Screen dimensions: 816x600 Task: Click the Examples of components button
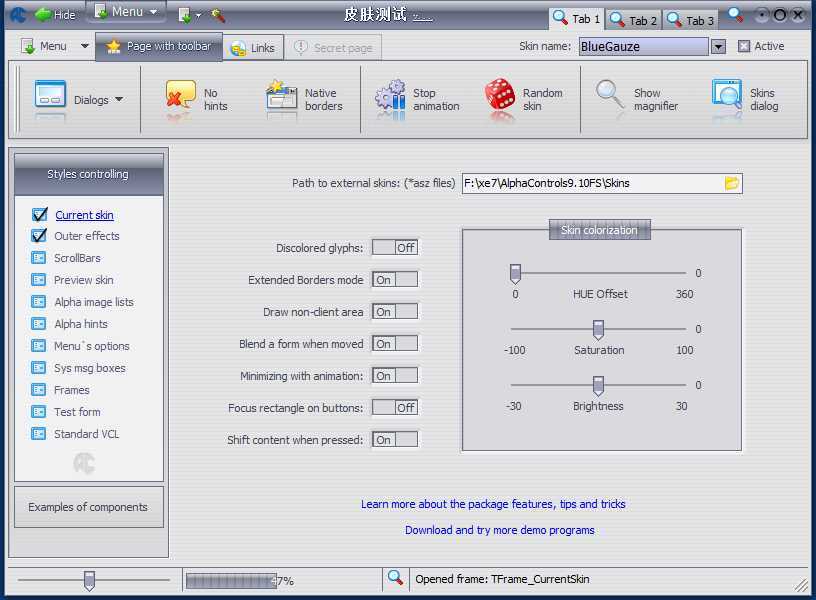88,507
